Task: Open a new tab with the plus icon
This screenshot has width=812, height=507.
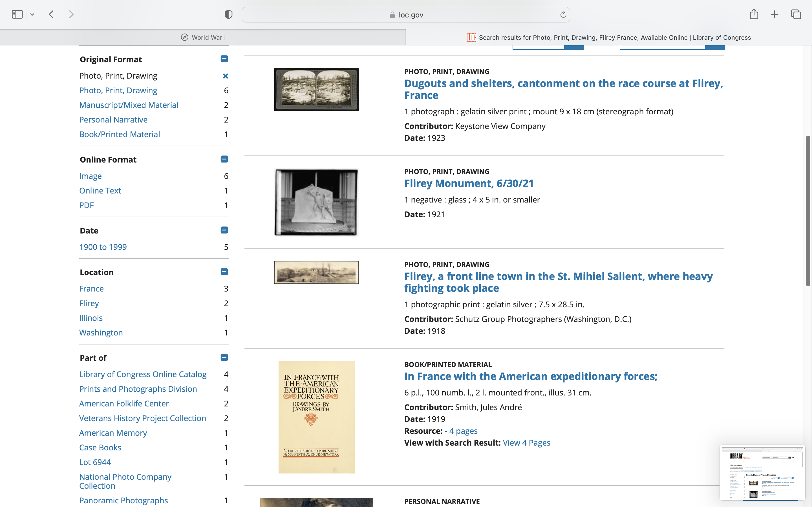Action: (x=775, y=14)
